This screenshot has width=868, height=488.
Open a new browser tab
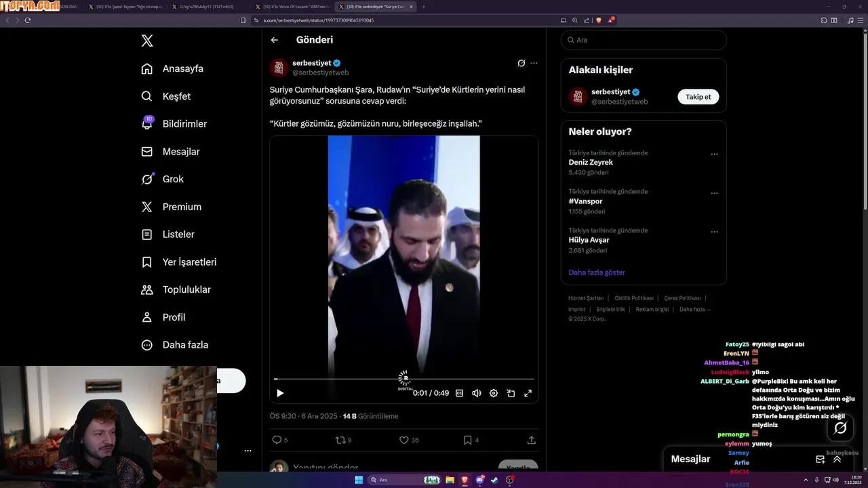(x=424, y=6)
